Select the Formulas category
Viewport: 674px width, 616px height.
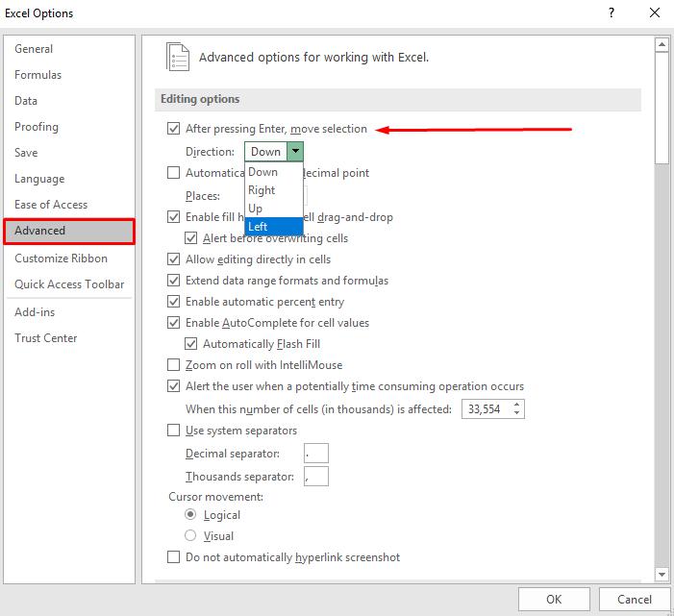[x=38, y=75]
